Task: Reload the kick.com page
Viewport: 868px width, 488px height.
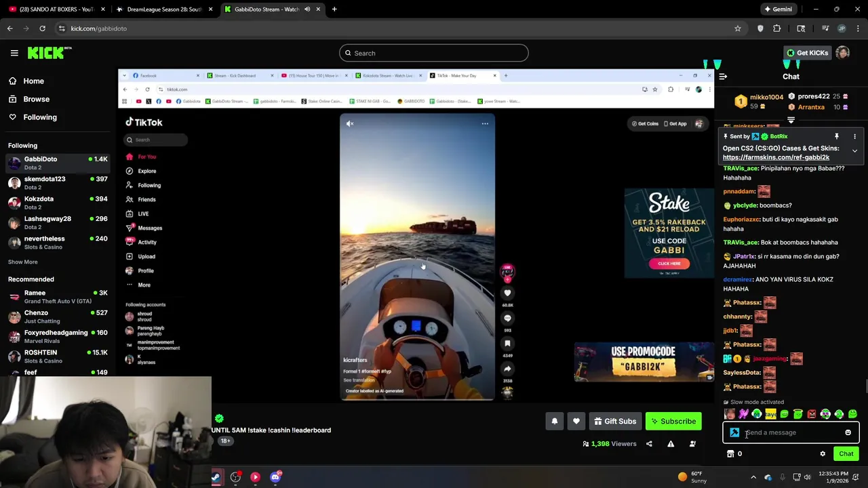Action: click(x=42, y=28)
